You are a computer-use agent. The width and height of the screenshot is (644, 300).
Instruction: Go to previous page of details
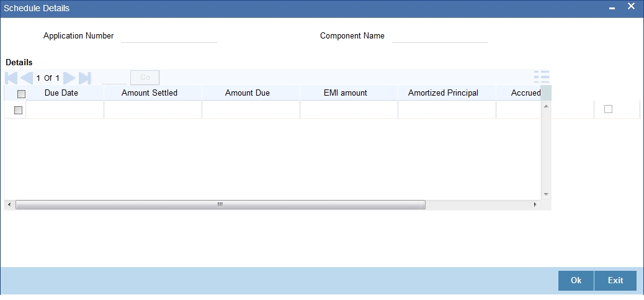(x=27, y=78)
